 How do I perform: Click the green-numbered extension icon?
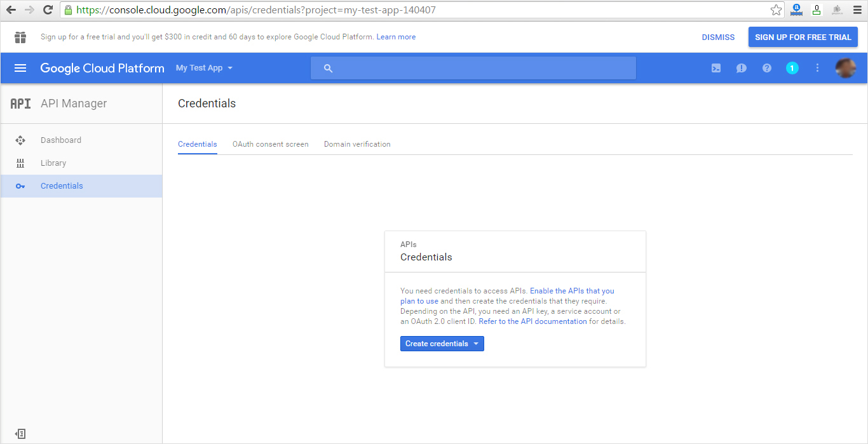point(817,10)
